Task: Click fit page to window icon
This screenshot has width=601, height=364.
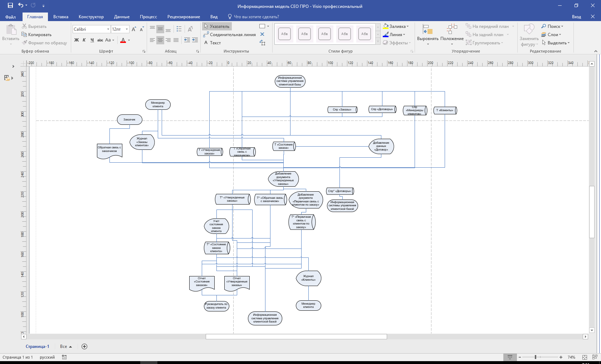Action: (585, 357)
